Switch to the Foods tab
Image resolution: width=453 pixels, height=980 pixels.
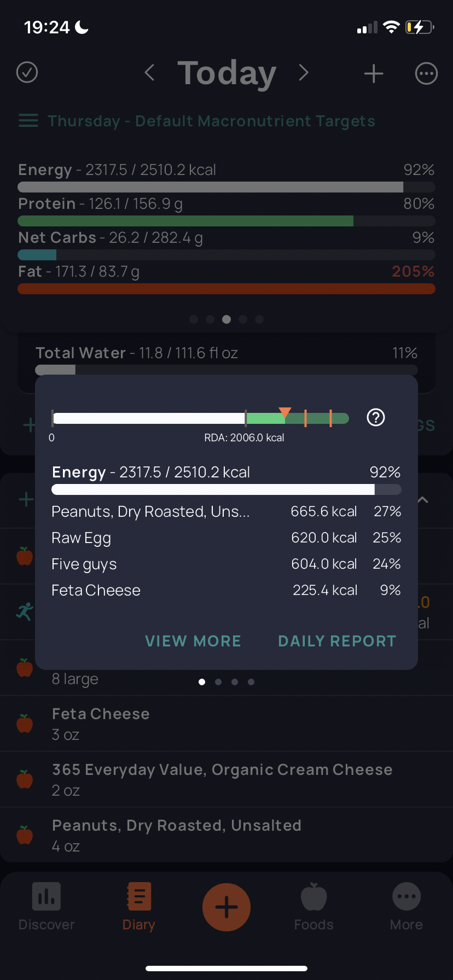click(x=314, y=907)
